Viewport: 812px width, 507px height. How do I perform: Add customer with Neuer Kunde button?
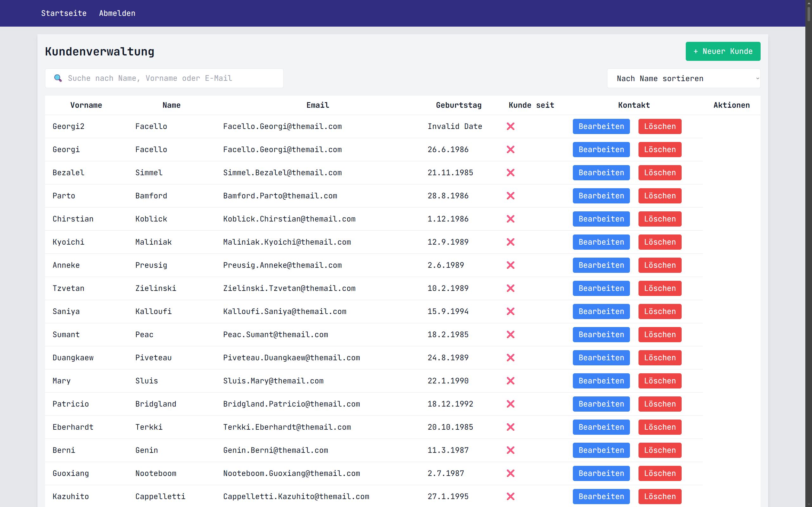[723, 51]
